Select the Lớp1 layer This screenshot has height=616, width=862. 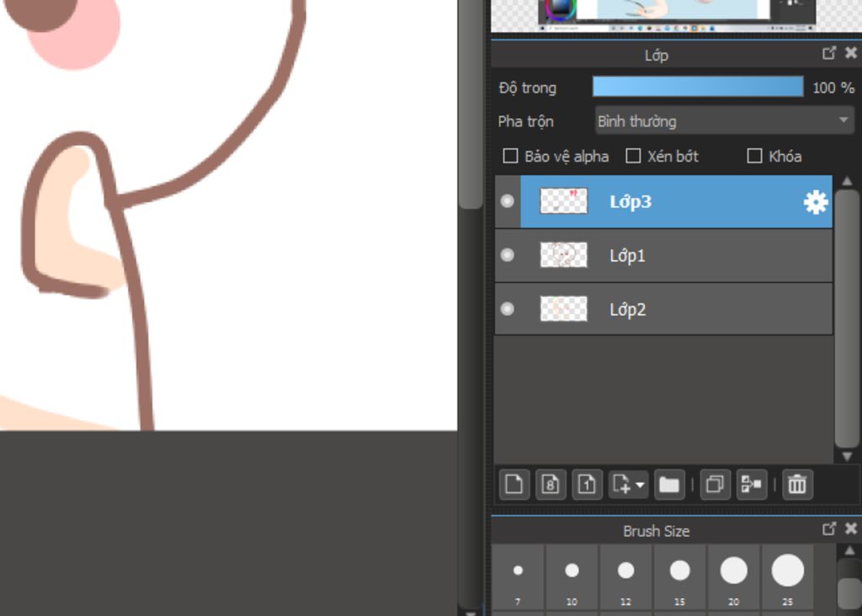click(x=663, y=256)
